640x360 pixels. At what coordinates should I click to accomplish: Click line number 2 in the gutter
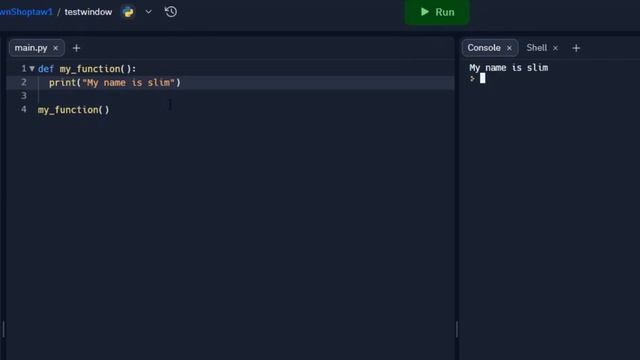point(24,82)
